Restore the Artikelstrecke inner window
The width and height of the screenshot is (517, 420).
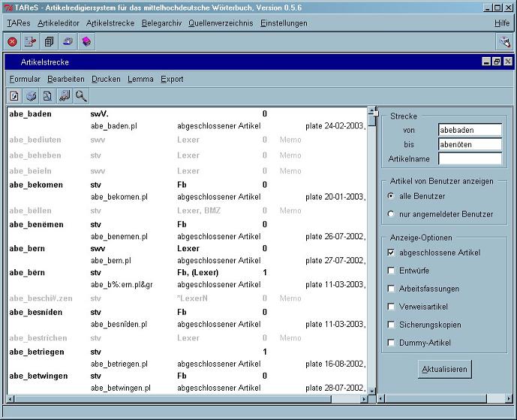click(x=497, y=61)
